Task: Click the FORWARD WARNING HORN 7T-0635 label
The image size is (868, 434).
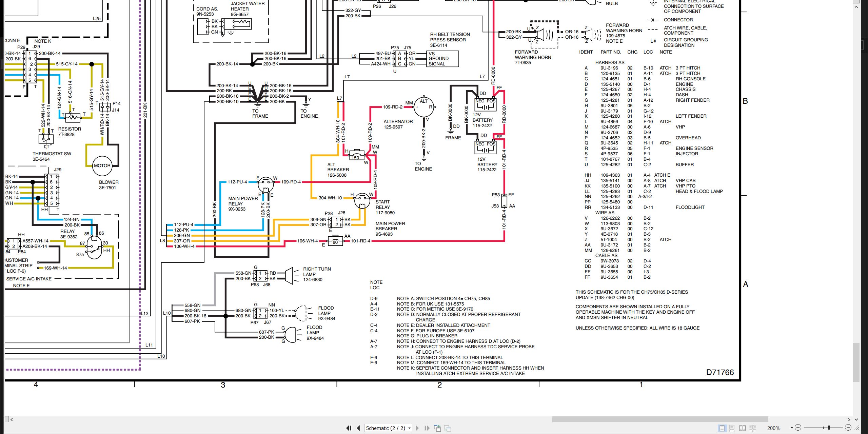Action: tap(533, 57)
